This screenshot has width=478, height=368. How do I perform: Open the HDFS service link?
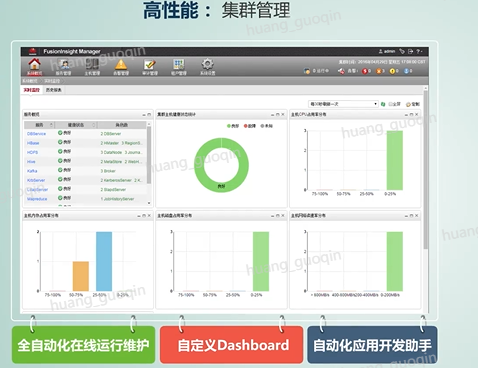coord(32,152)
